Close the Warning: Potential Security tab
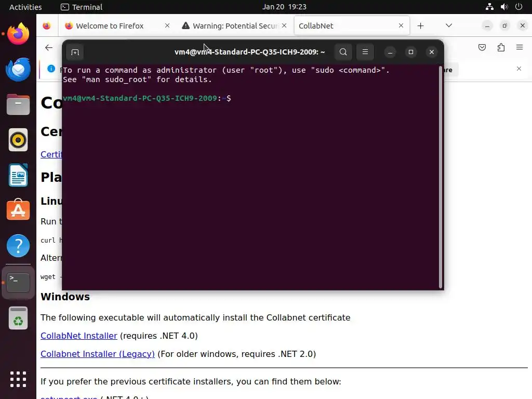The height and width of the screenshot is (399, 532). 284,26
